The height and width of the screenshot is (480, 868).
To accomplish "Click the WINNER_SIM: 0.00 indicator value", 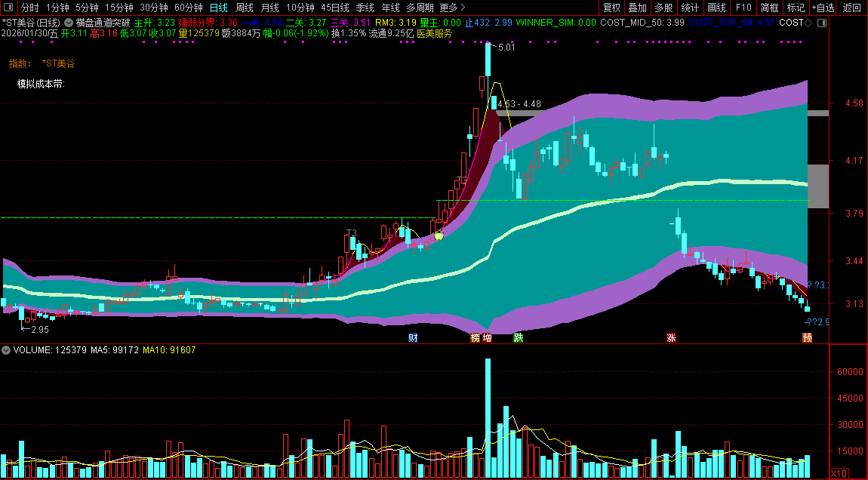I will (x=556, y=23).
